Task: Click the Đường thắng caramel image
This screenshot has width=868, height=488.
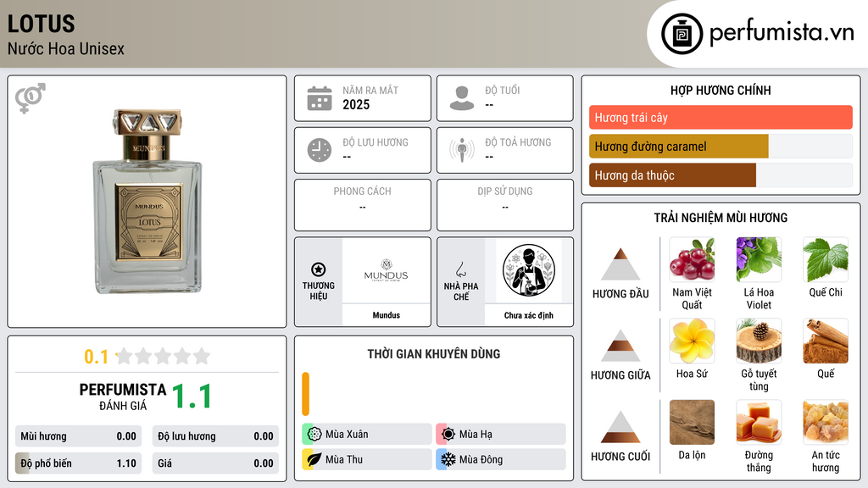Action: coord(759,422)
